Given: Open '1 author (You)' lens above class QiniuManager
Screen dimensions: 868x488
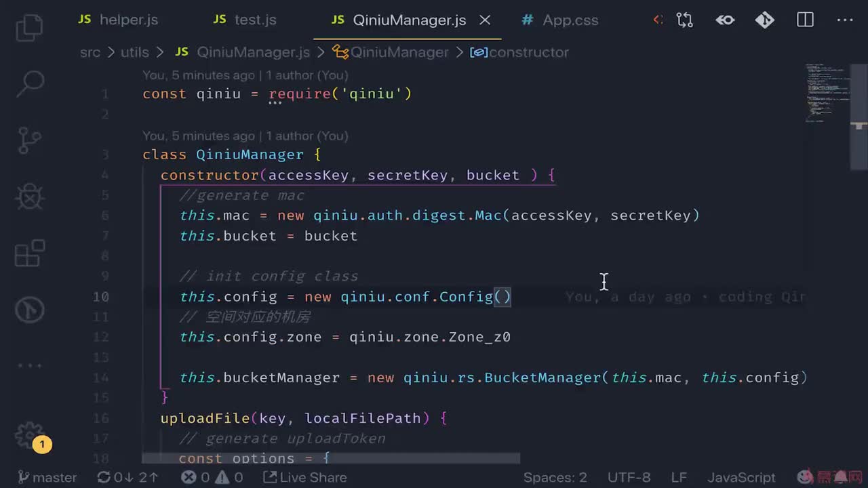Looking at the screenshot, I should pos(307,136).
